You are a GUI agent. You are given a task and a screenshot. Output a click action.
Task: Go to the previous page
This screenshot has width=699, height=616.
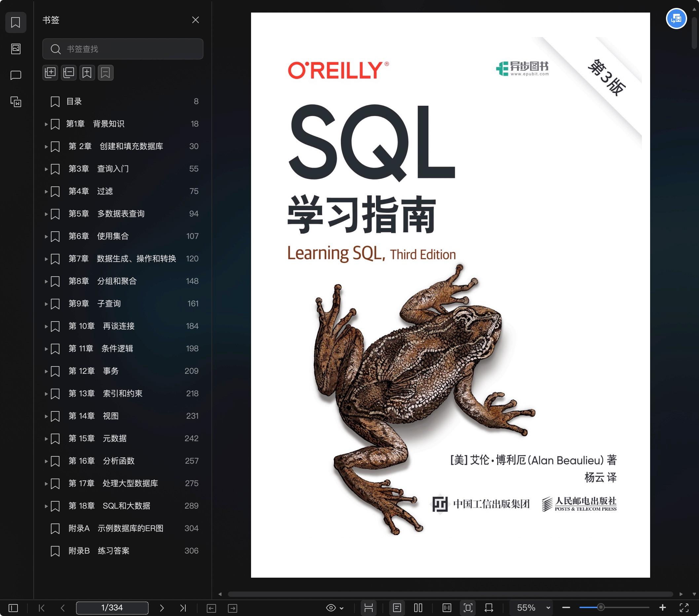point(62,608)
